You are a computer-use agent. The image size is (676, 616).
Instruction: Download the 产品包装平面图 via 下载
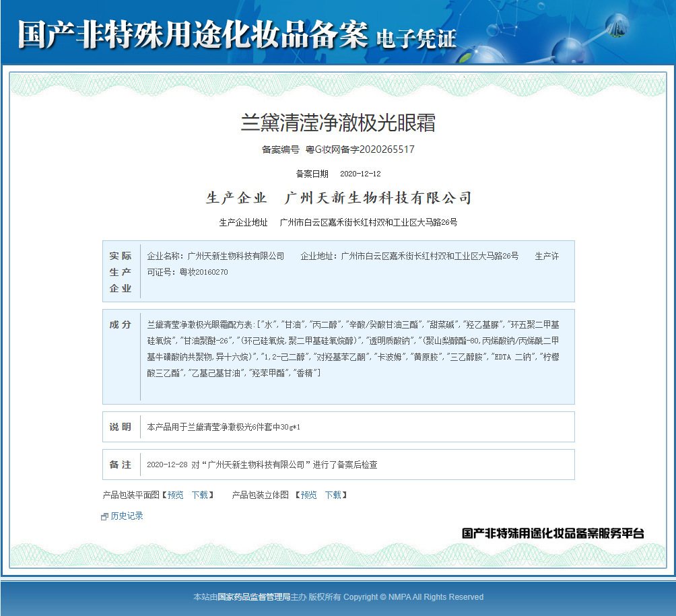[x=199, y=495]
